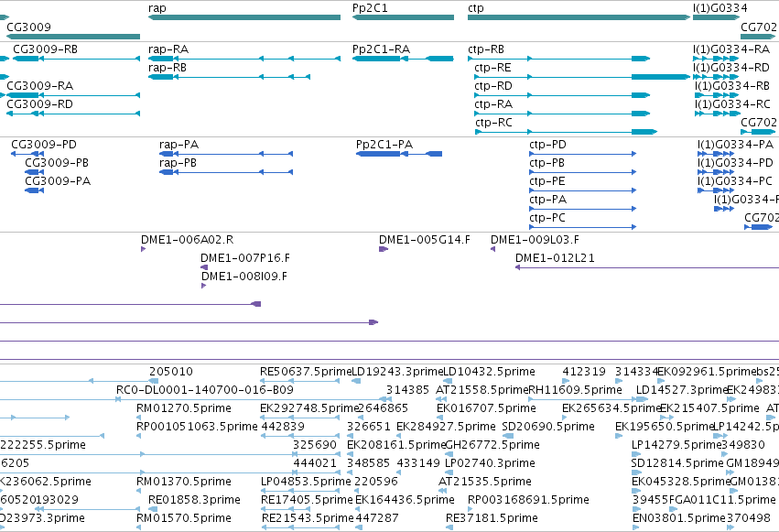Select transcript ctp-RB
Image resolution: width=779 pixels, height=532 pixels.
coord(559,59)
